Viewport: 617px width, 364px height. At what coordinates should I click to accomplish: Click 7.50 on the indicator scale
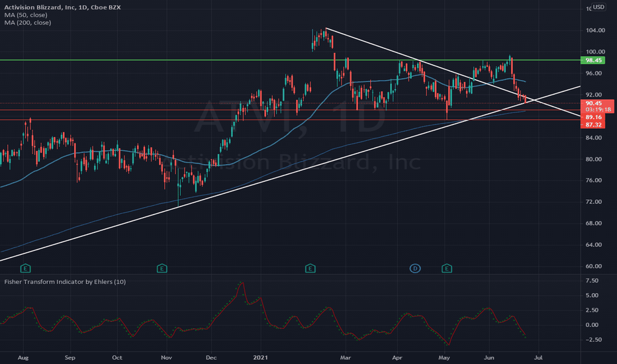pos(593,281)
